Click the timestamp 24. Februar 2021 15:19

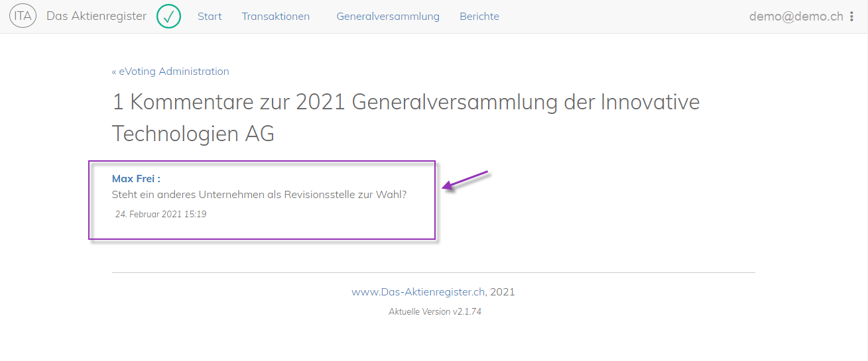click(x=160, y=215)
